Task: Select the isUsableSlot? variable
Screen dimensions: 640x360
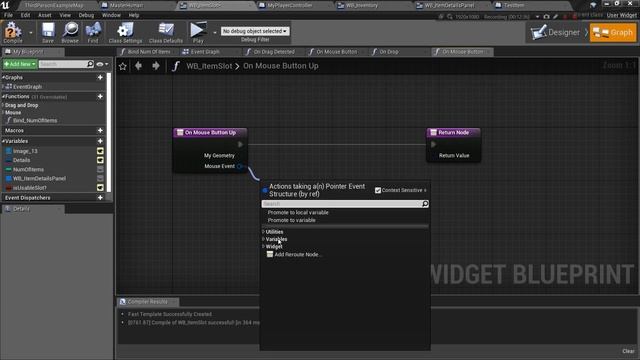Action: click(x=29, y=188)
